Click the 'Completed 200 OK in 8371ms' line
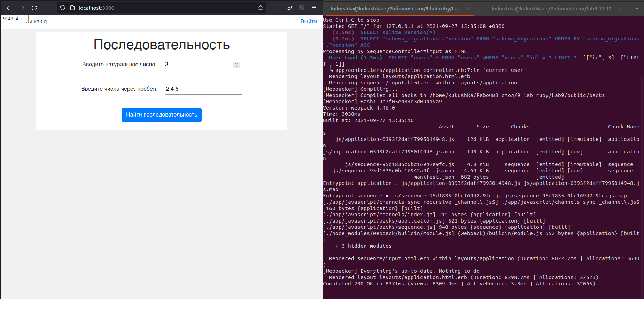 tap(459, 284)
